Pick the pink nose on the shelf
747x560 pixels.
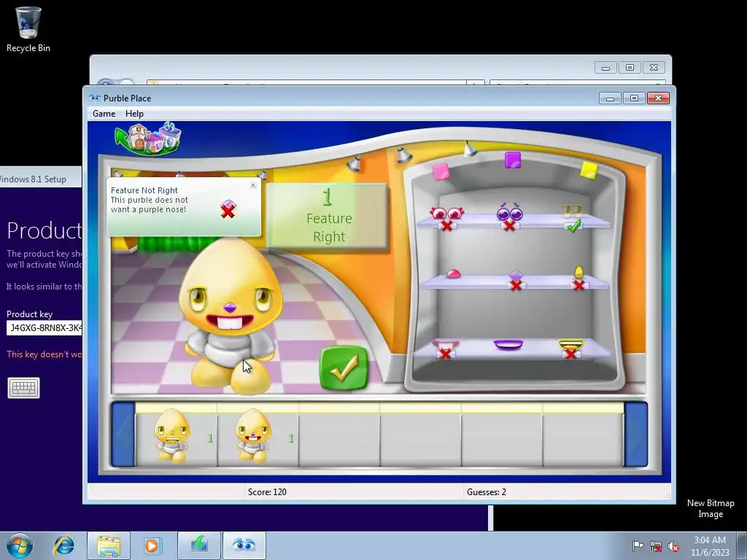click(453, 274)
